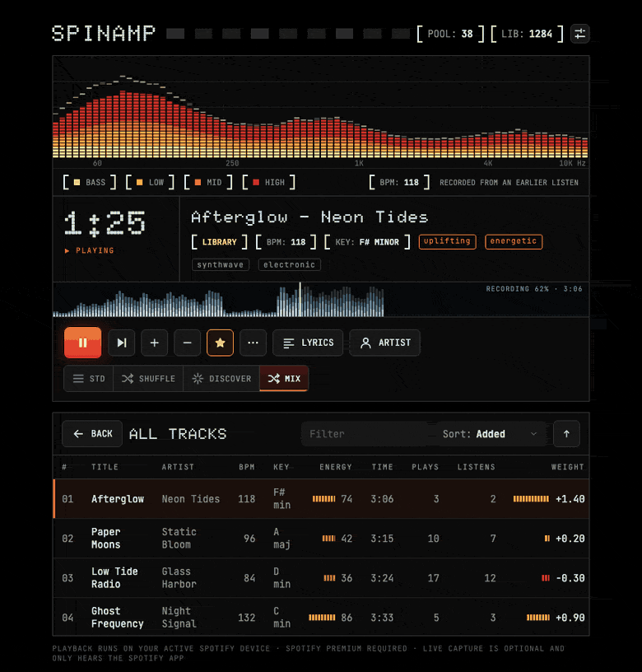Click the +1.40 weight value

coord(570,499)
